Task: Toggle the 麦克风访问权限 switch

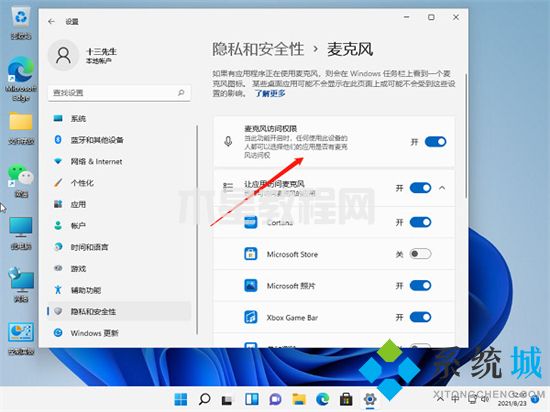Action: click(435, 142)
